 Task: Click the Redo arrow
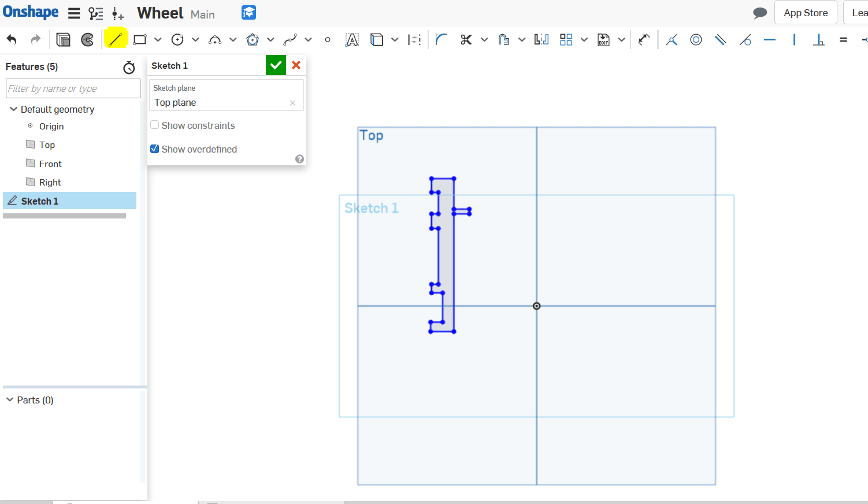[x=36, y=39]
